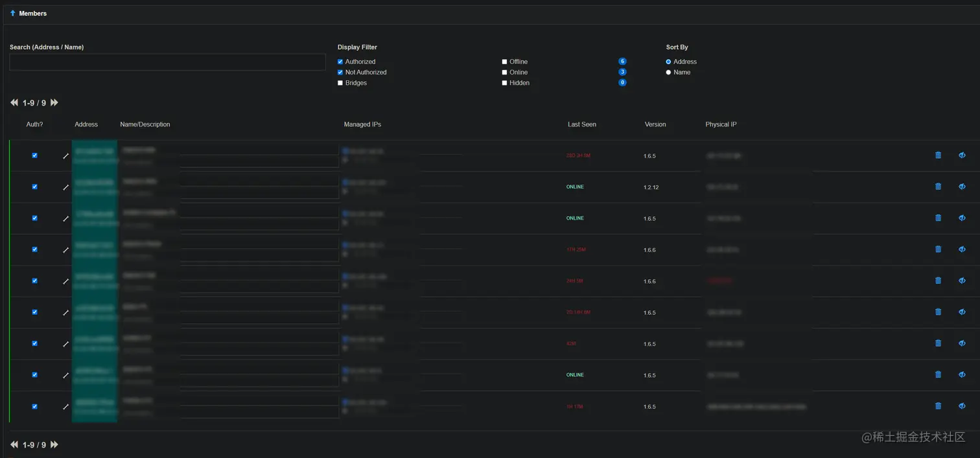980x458 pixels.
Task: Hide the member last seen 42M
Action: [x=962, y=343]
